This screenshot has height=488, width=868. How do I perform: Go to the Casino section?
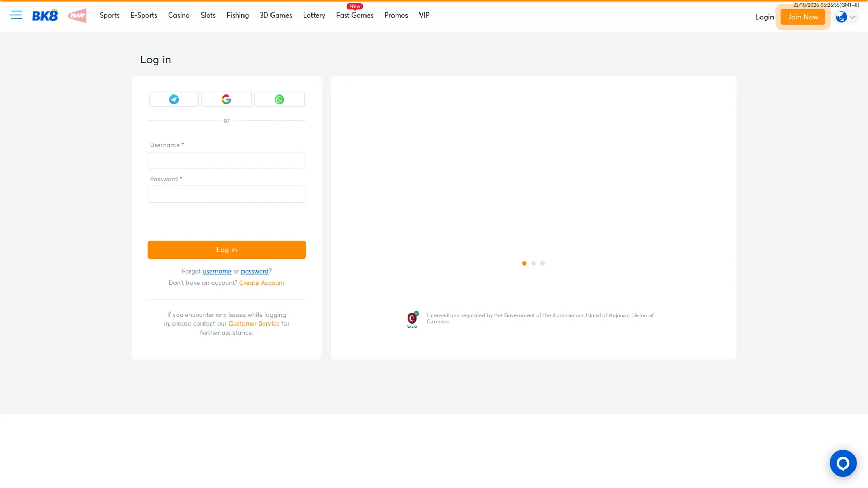(x=179, y=15)
